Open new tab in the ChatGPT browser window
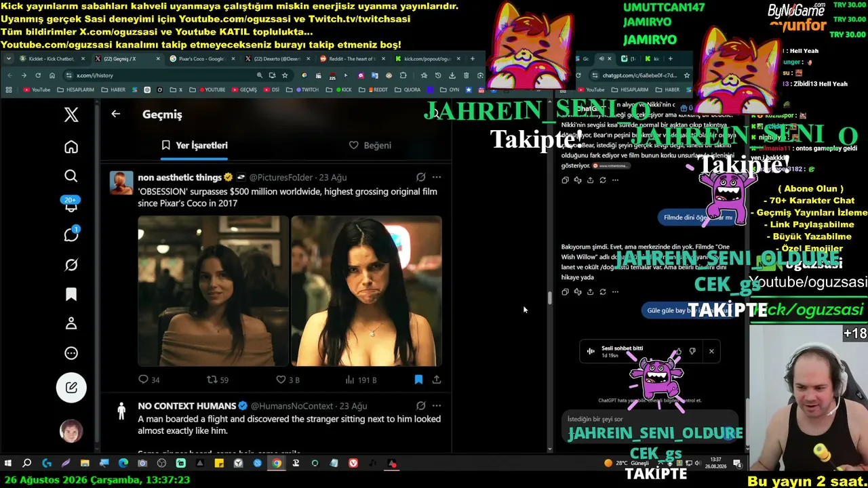The width and height of the screenshot is (868, 488). pos(672,59)
